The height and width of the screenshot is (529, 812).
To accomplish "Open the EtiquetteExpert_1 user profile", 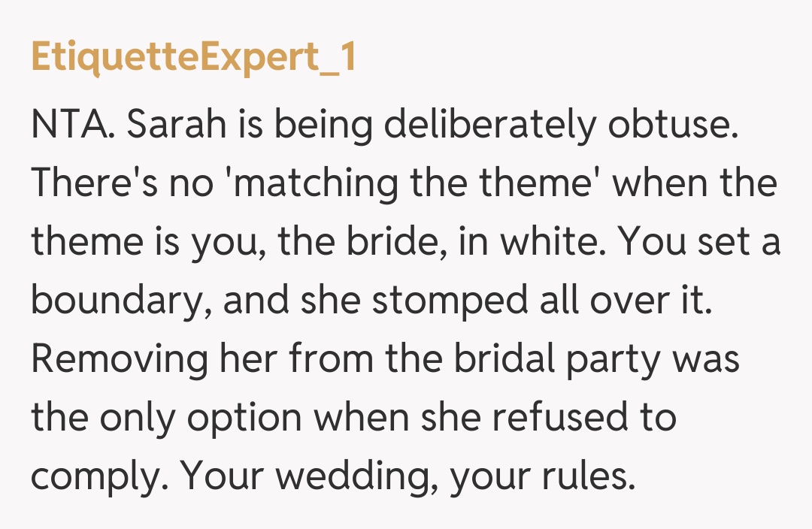I will point(193,59).
